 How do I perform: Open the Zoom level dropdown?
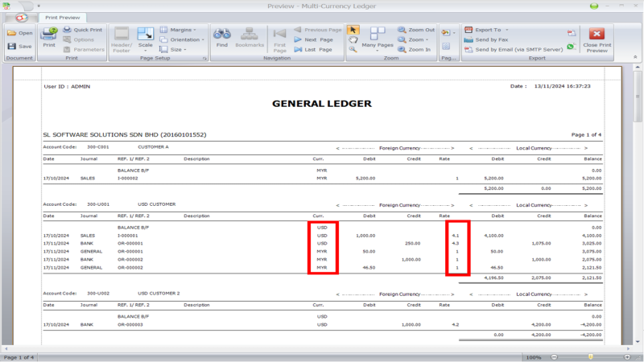(x=413, y=39)
